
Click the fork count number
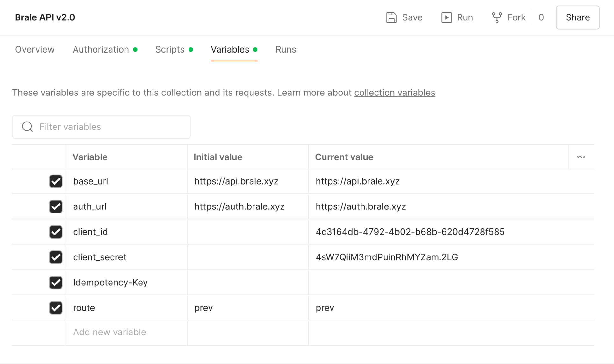click(541, 17)
